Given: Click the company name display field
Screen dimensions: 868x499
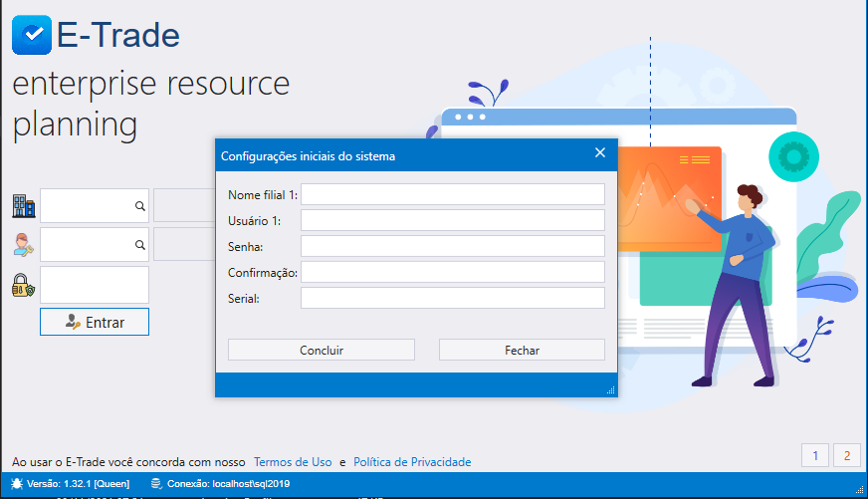Looking at the screenshot, I should click(x=184, y=205).
